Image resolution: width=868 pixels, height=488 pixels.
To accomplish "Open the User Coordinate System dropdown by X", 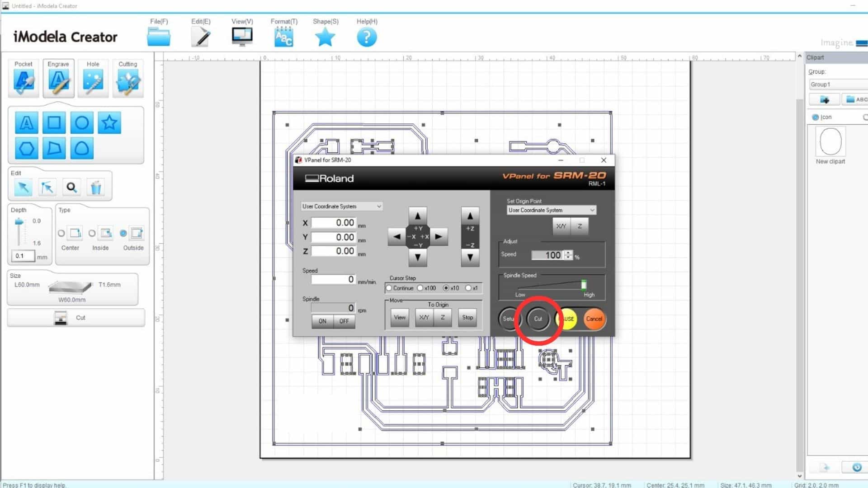I will tap(342, 206).
